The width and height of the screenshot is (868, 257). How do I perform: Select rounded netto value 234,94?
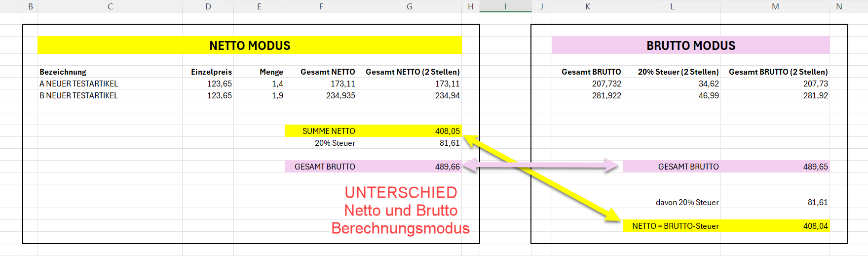click(x=409, y=95)
